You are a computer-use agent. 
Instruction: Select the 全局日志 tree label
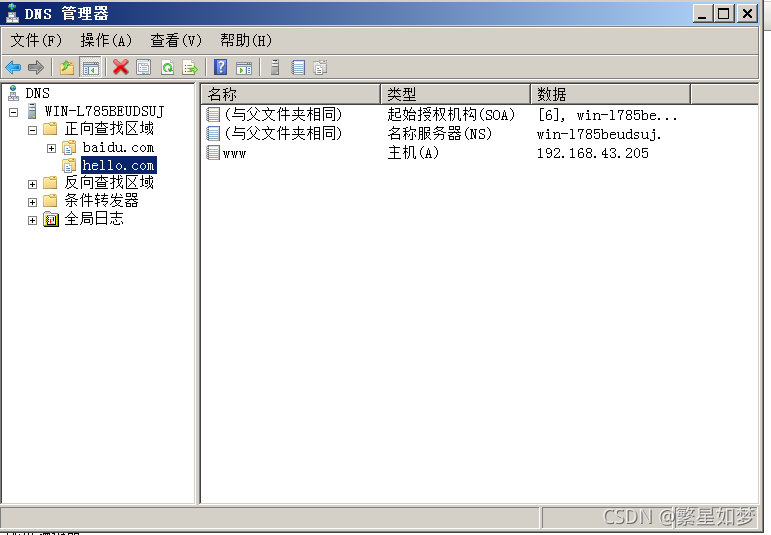(94, 218)
